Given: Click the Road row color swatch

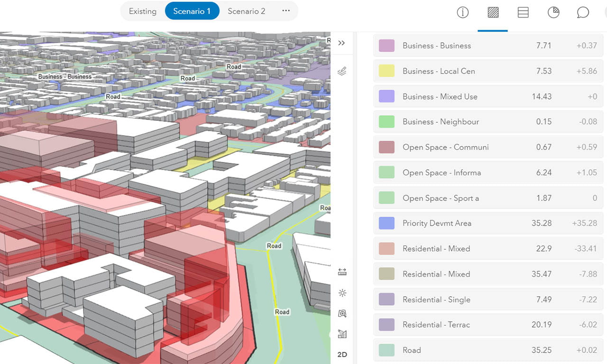Looking at the screenshot, I should 387,350.
